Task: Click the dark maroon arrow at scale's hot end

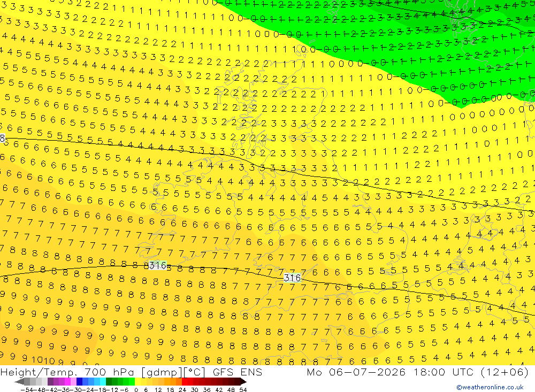Action: tap(243, 382)
